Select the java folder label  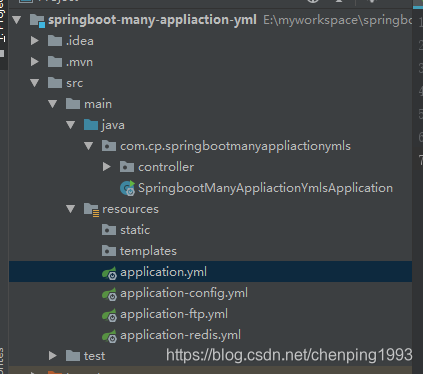[113, 125]
